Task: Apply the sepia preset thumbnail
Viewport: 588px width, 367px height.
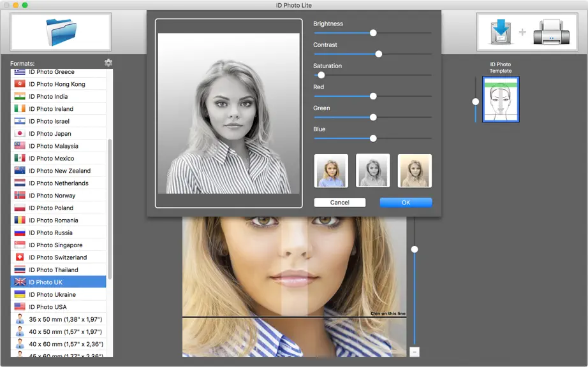Action: pyautogui.click(x=415, y=171)
